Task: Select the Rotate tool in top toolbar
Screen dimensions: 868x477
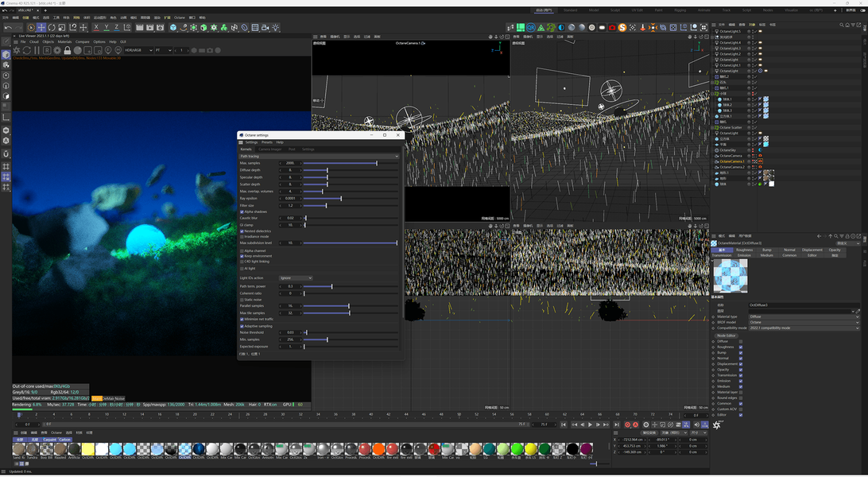Action: click(52, 28)
